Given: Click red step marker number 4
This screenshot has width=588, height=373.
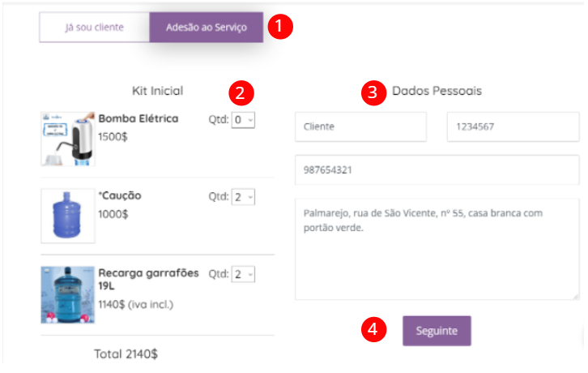Looking at the screenshot, I should coord(373,330).
